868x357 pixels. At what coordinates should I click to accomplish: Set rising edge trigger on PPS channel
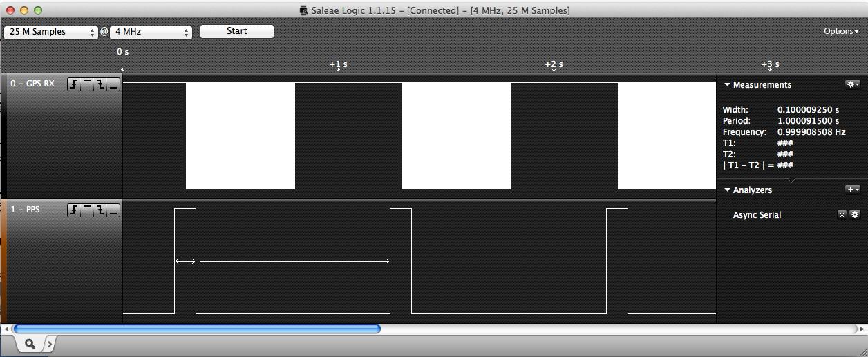tap(74, 210)
